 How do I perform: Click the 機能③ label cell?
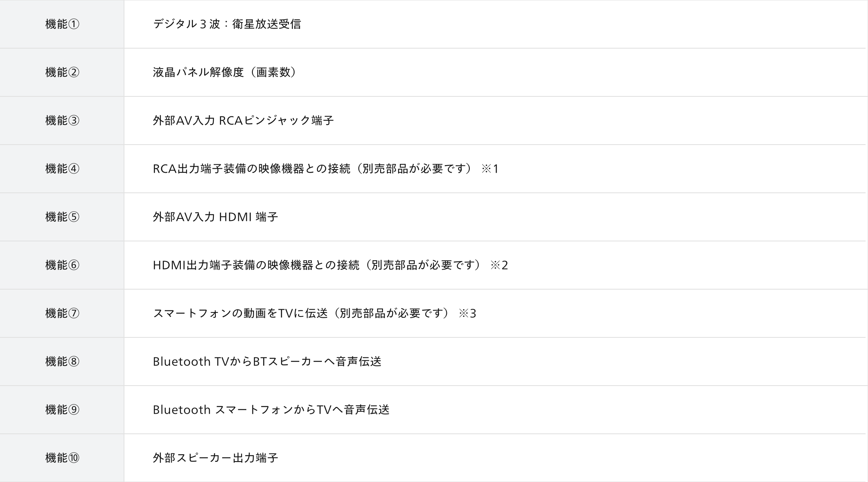62,120
